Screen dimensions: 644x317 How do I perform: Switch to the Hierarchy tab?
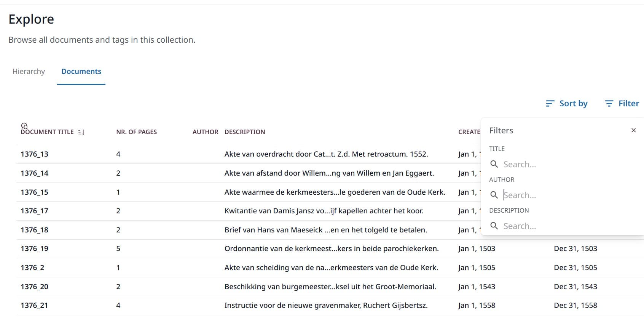pos(29,72)
